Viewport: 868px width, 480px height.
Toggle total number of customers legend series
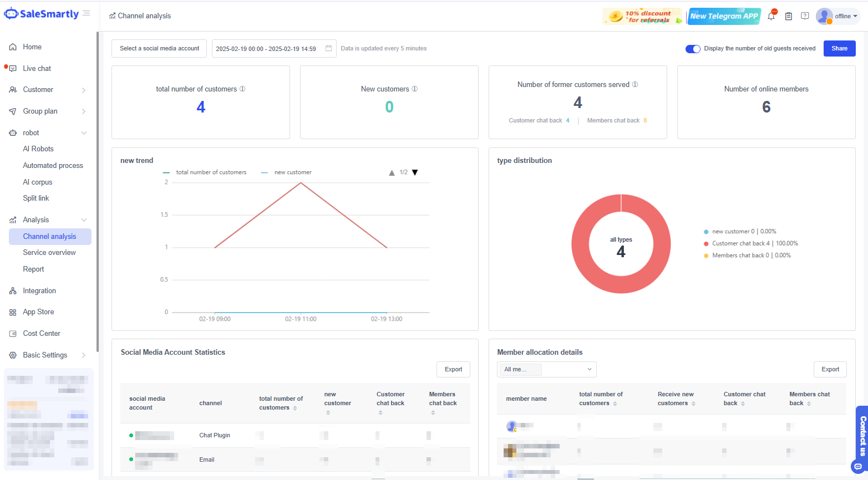(x=205, y=172)
